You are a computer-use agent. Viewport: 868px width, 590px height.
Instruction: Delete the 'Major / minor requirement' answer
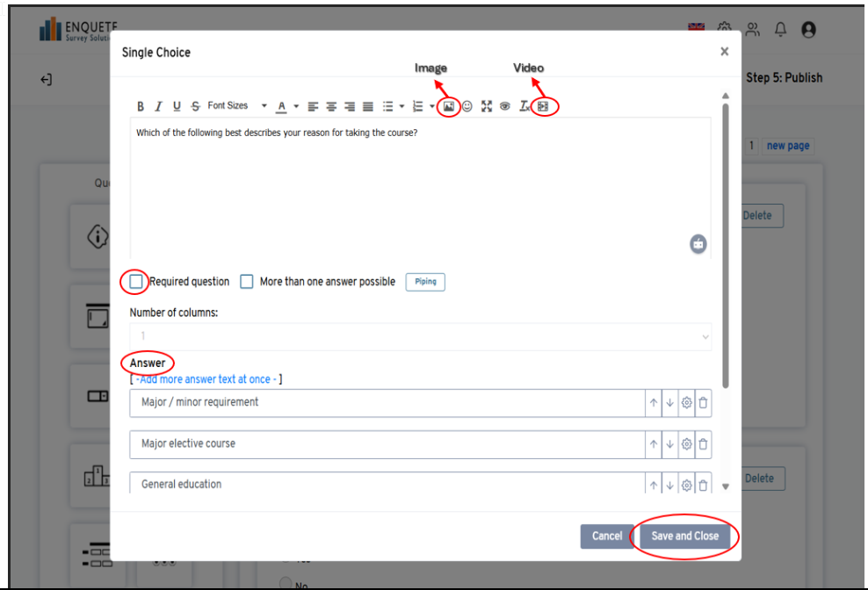[x=703, y=403]
